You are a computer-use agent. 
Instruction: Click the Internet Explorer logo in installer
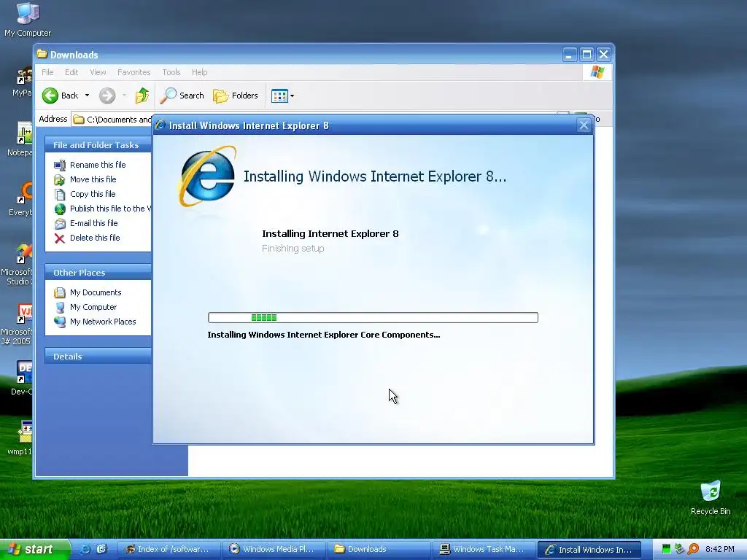click(x=208, y=176)
